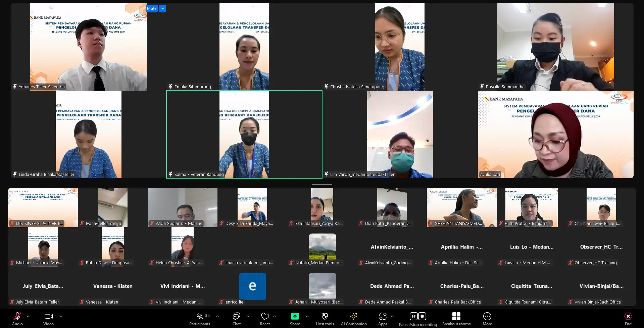This screenshot has height=328, width=644.
Task: Click the End meeting button
Action: [x=628, y=319]
